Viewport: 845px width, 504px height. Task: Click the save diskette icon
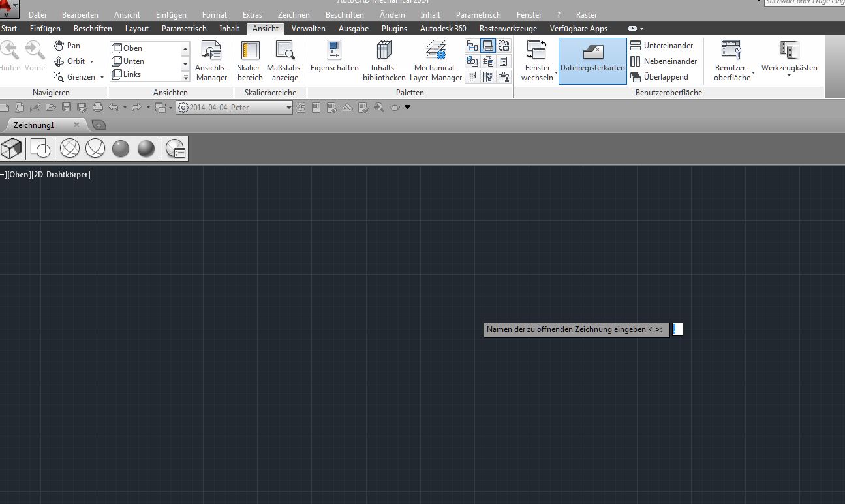(66, 108)
